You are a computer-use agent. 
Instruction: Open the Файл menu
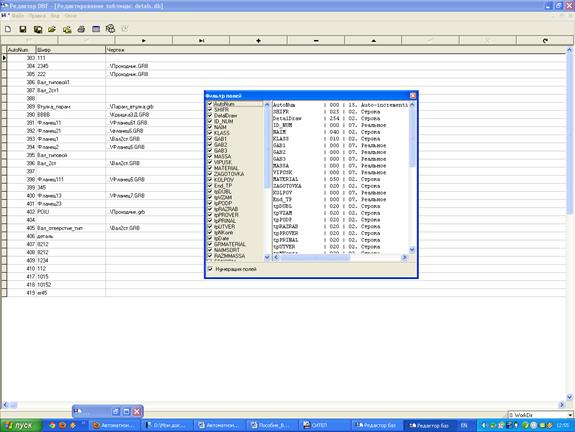(x=18, y=16)
